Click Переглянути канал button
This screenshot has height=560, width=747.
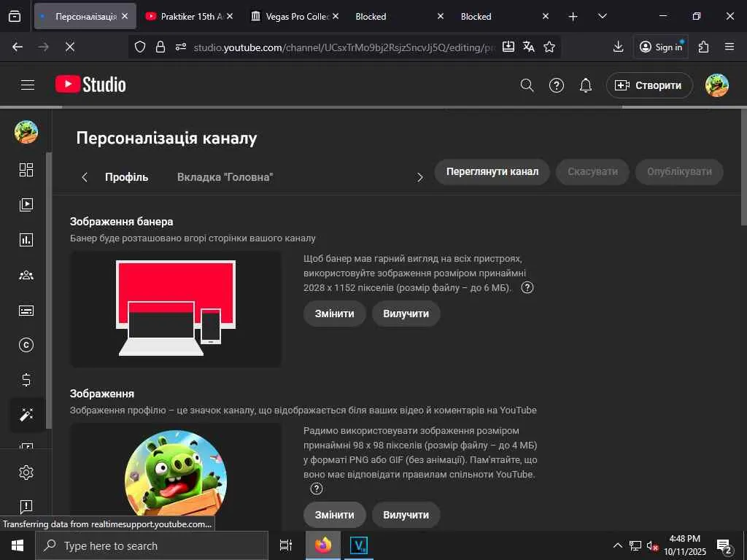pyautogui.click(x=492, y=171)
